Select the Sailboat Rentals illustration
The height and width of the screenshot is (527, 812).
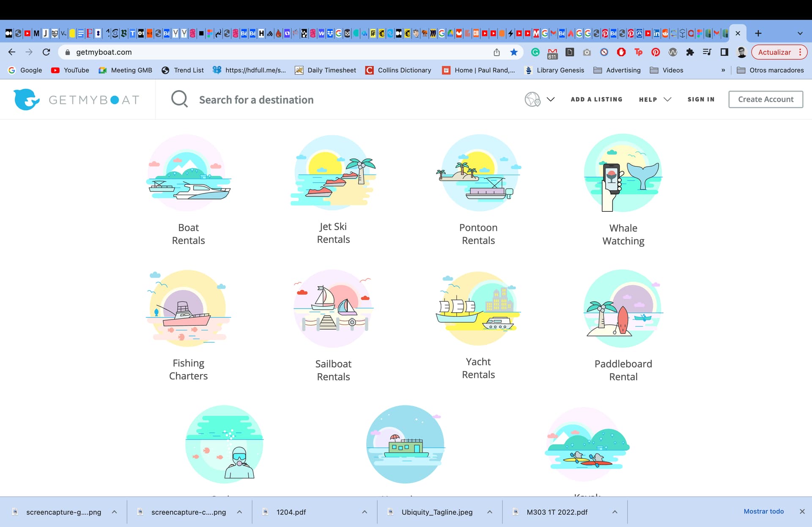pos(333,309)
